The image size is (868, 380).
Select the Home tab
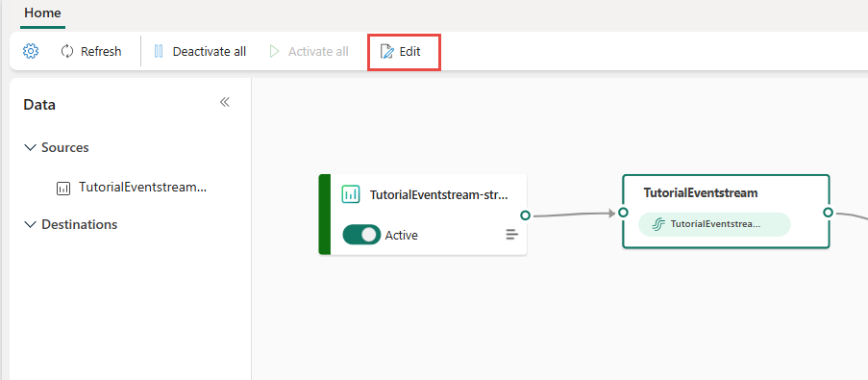tap(42, 13)
